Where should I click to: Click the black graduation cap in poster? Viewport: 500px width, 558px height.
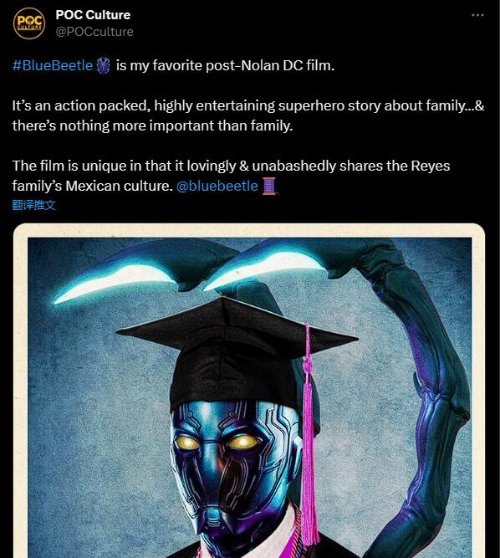(237, 352)
